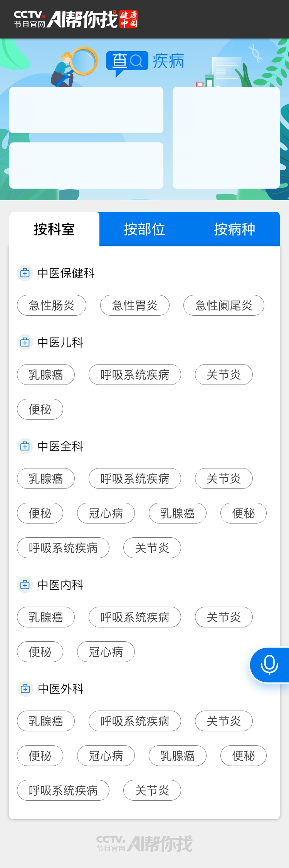Choose the 急性肠炎 disease tag
The image size is (289, 868).
(52, 305)
